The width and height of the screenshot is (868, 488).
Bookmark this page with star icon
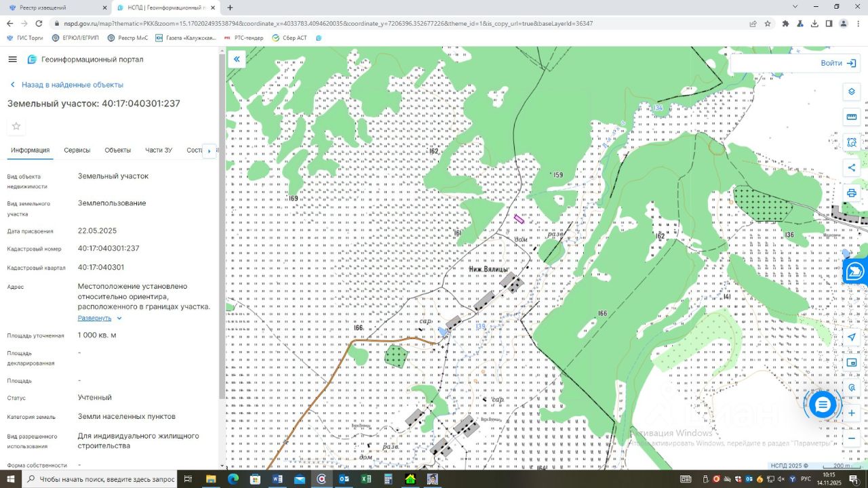(768, 23)
